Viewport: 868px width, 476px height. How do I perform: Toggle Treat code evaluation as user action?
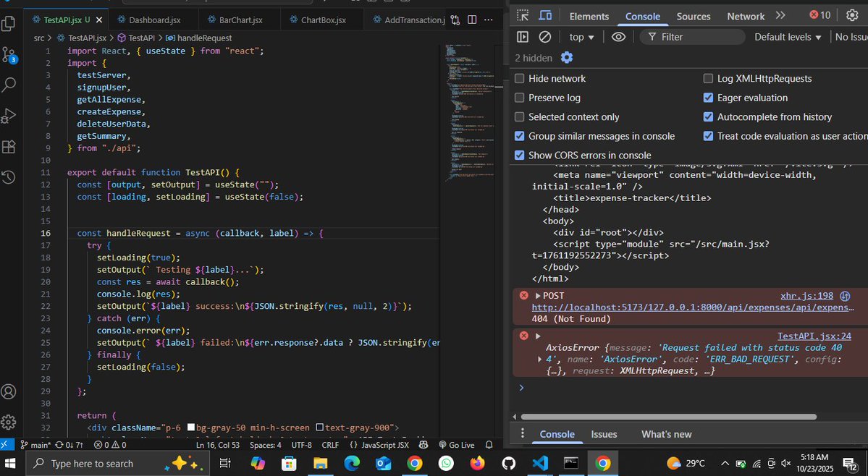point(708,136)
